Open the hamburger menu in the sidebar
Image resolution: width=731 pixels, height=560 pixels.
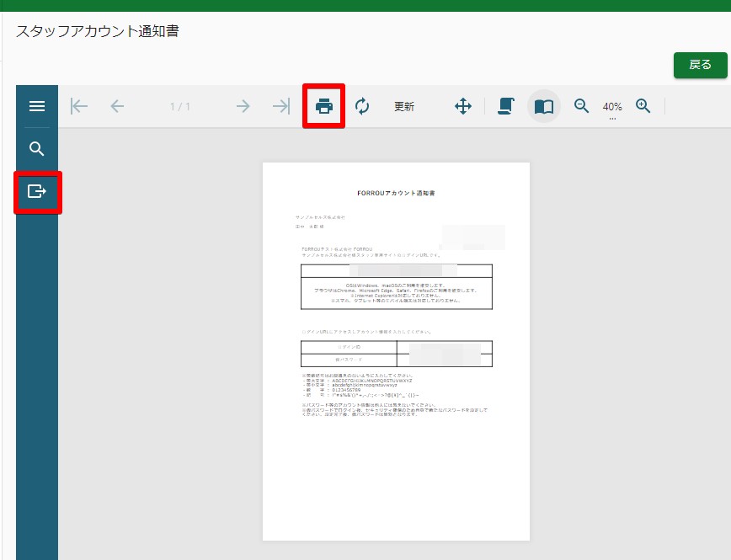pos(37,106)
